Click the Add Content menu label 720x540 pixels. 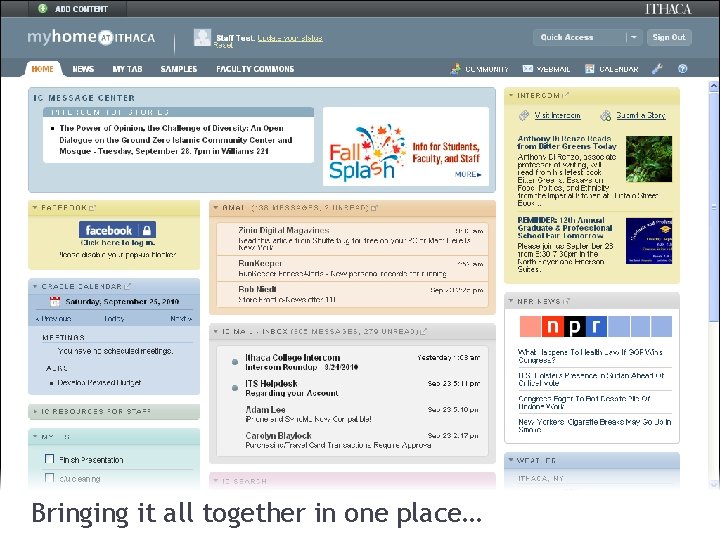pyautogui.click(x=81, y=9)
